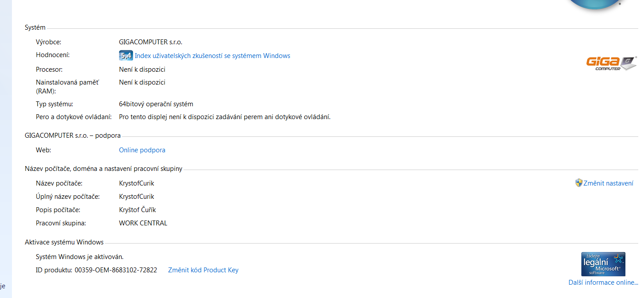Open the Online podpora link

point(142,150)
